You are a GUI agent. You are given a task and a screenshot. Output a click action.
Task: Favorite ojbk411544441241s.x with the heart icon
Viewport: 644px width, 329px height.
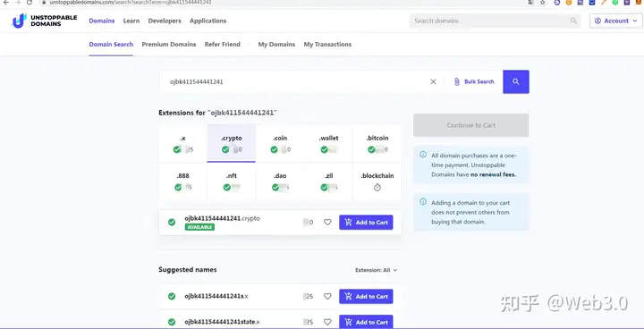(327, 296)
